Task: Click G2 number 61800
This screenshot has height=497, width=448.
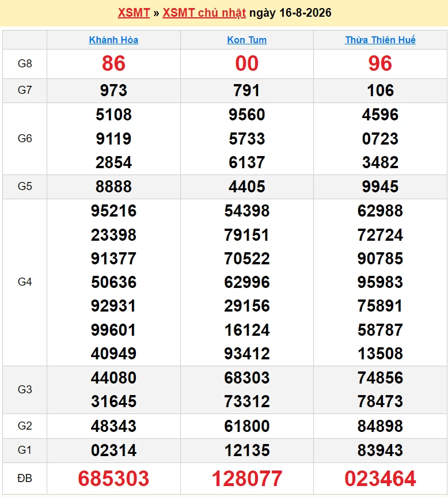Action: point(247,426)
